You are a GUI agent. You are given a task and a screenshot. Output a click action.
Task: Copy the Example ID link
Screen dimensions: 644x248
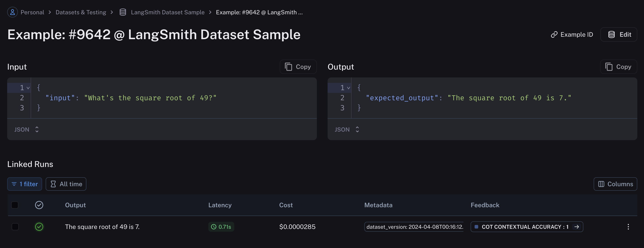(x=572, y=34)
